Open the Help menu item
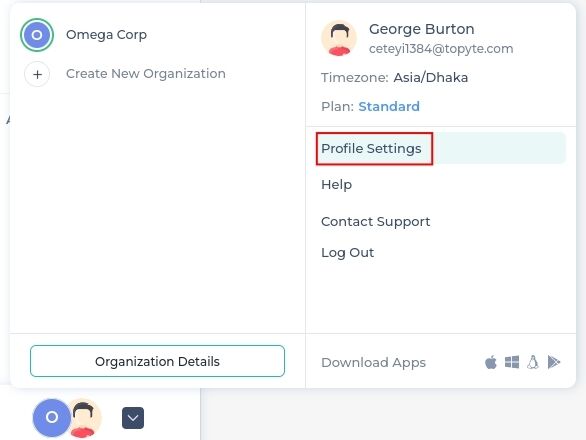Image resolution: width=586 pixels, height=440 pixels. (x=336, y=185)
